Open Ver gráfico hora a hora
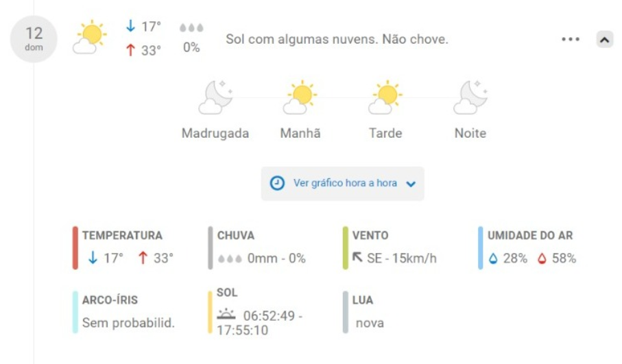The height and width of the screenshot is (364, 622). pyautogui.click(x=343, y=184)
